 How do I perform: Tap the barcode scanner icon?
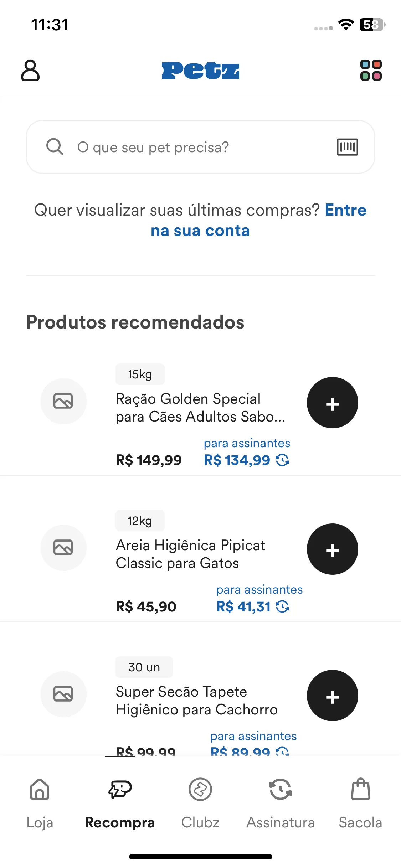[x=347, y=147]
